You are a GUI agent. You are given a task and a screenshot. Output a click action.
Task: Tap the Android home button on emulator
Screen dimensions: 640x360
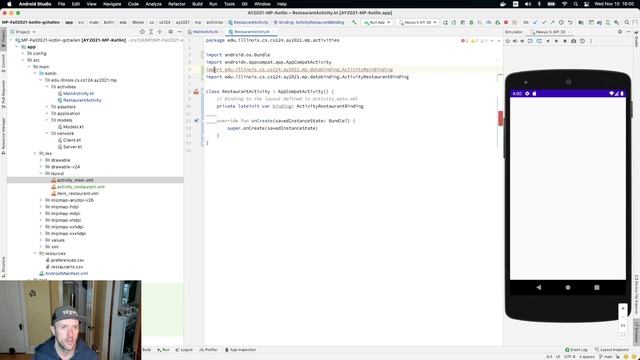(x=568, y=287)
